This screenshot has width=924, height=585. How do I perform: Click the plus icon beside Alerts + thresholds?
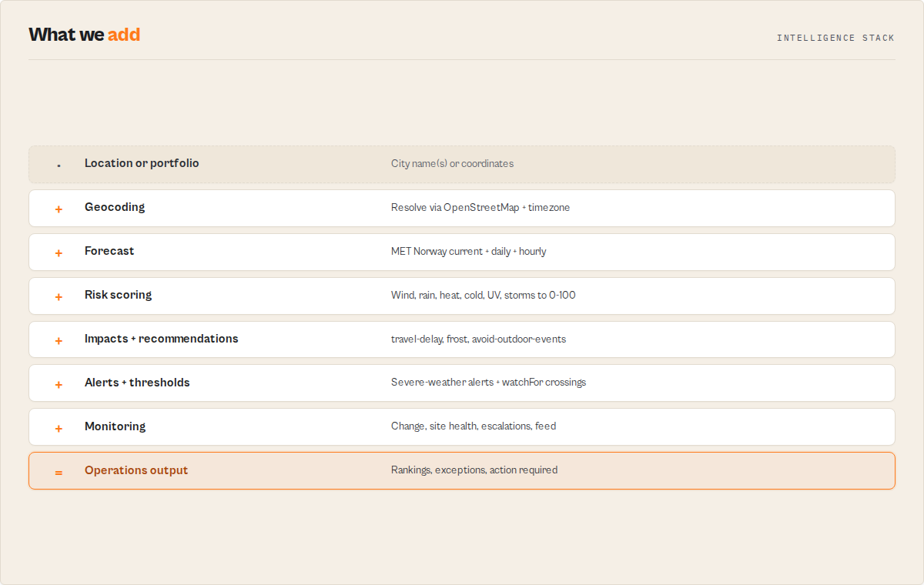59,385
